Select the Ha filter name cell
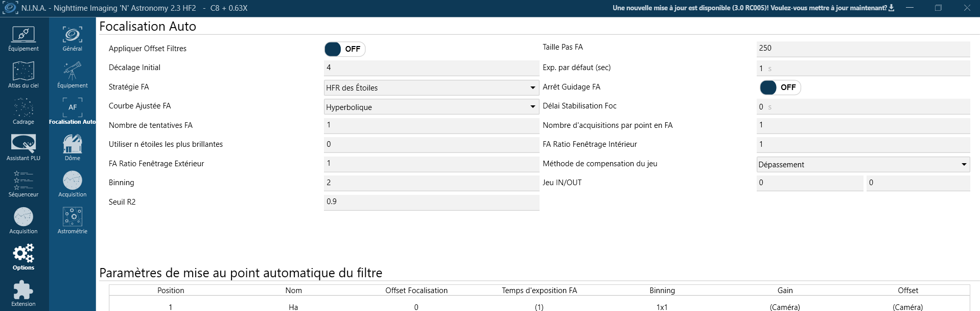Image resolution: width=980 pixels, height=311 pixels. click(x=293, y=307)
